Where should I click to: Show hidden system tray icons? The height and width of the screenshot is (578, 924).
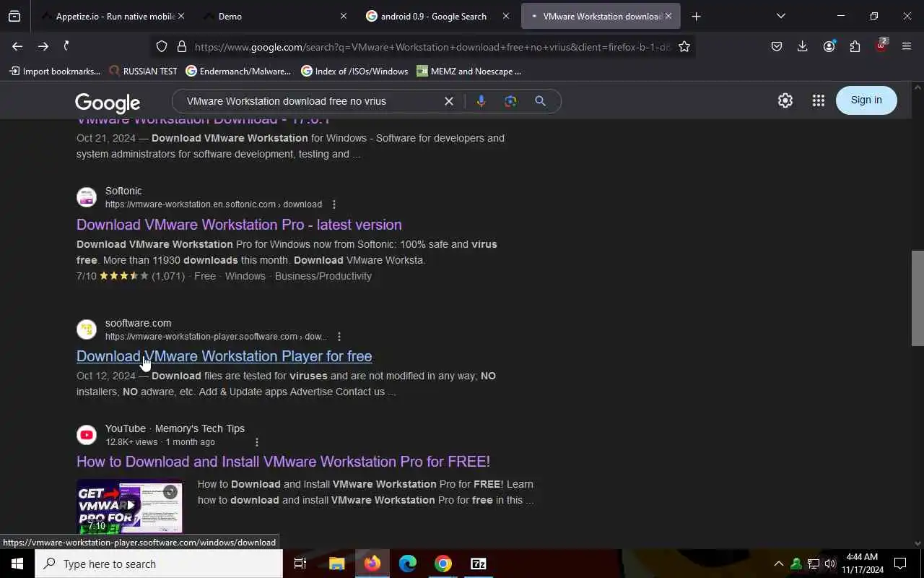coord(778,564)
